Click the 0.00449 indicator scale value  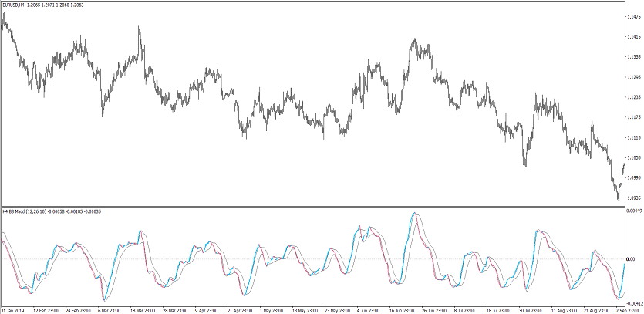point(634,210)
